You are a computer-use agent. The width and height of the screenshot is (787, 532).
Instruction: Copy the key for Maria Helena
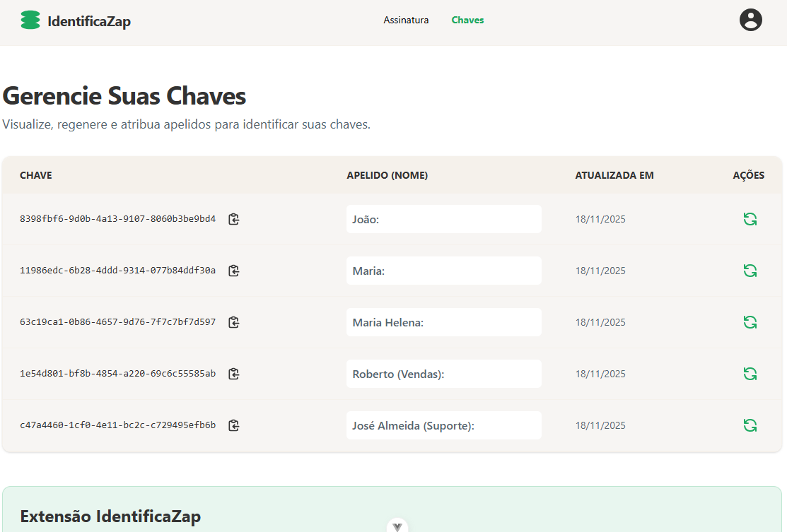pos(234,322)
